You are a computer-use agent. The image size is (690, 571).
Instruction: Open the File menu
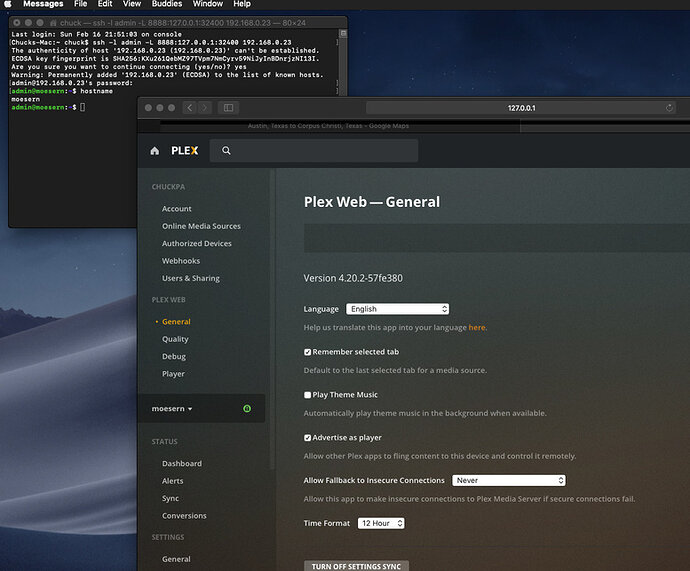coord(81,4)
